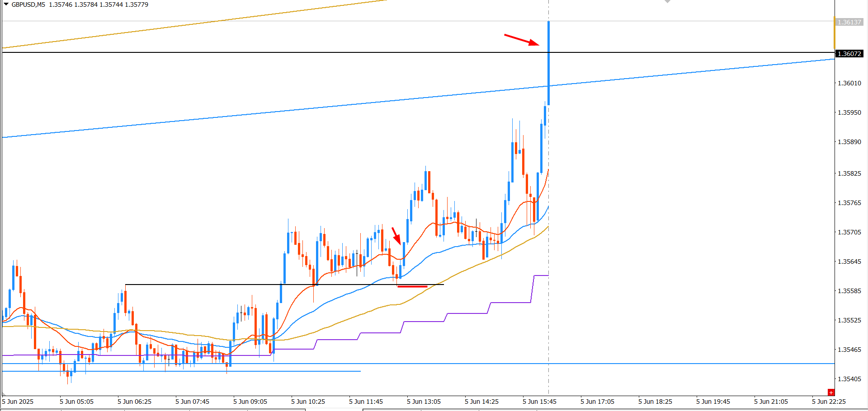Click the black 1.36072 price label
Image resolution: width=868 pixels, height=411 pixels.
click(x=849, y=54)
